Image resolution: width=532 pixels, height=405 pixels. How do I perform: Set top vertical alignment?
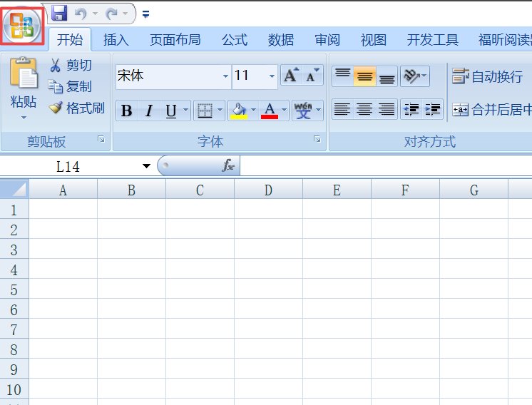click(x=343, y=76)
